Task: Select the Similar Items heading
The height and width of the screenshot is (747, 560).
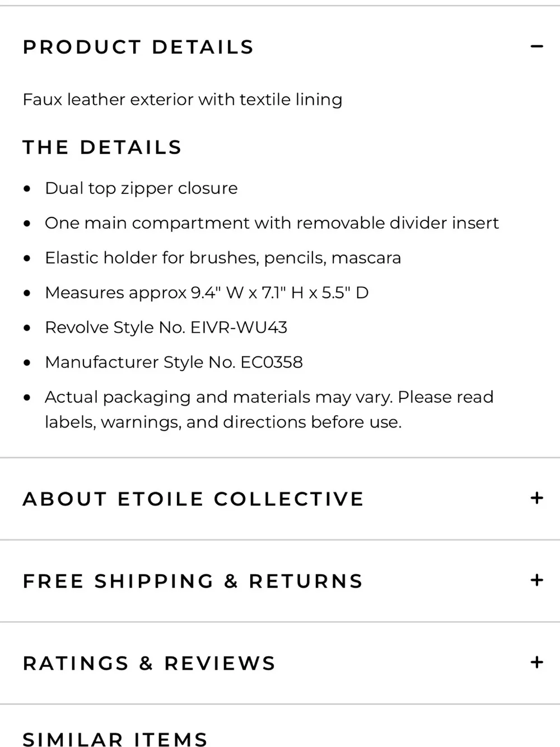Action: tap(115, 739)
